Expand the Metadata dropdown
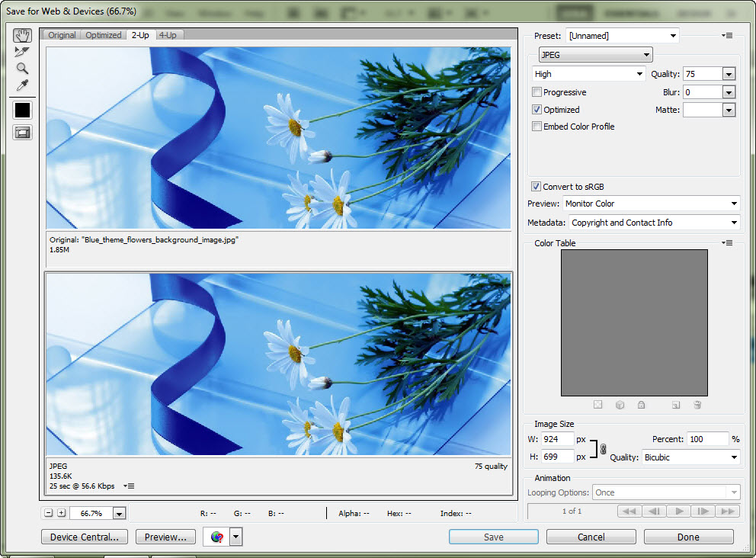The image size is (756, 558). pyautogui.click(x=654, y=223)
